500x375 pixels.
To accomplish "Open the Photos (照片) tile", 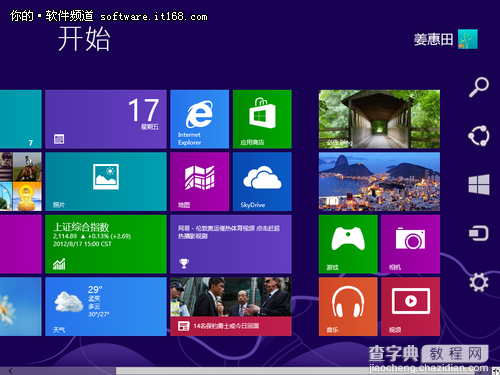I will point(106,182).
